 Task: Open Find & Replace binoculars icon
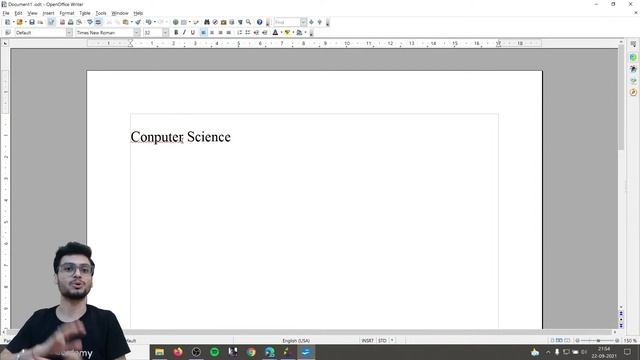click(207, 22)
